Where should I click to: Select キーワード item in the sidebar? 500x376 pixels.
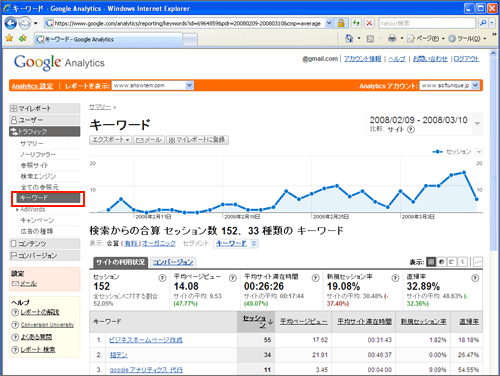click(48, 198)
